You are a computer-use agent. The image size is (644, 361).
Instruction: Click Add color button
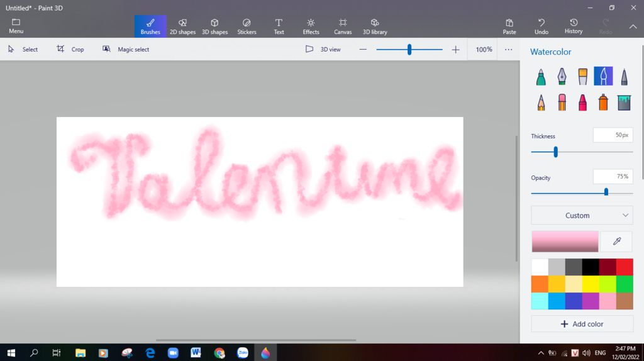point(582,324)
